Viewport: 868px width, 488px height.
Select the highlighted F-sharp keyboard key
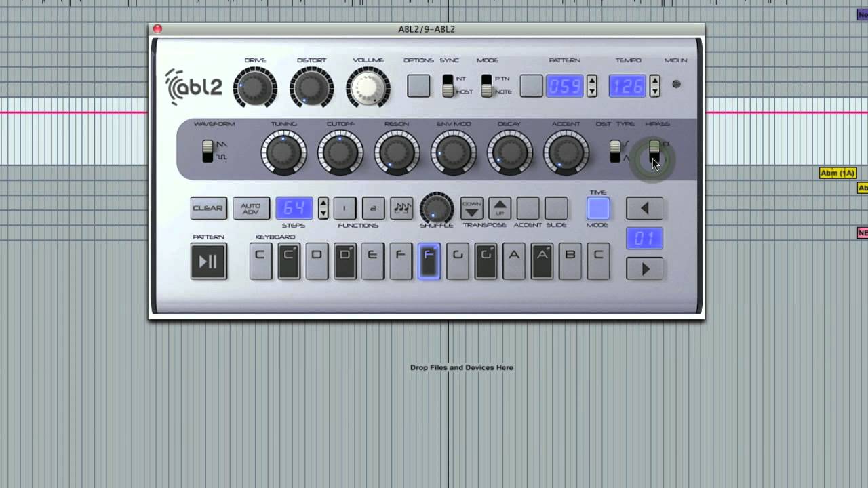click(429, 262)
